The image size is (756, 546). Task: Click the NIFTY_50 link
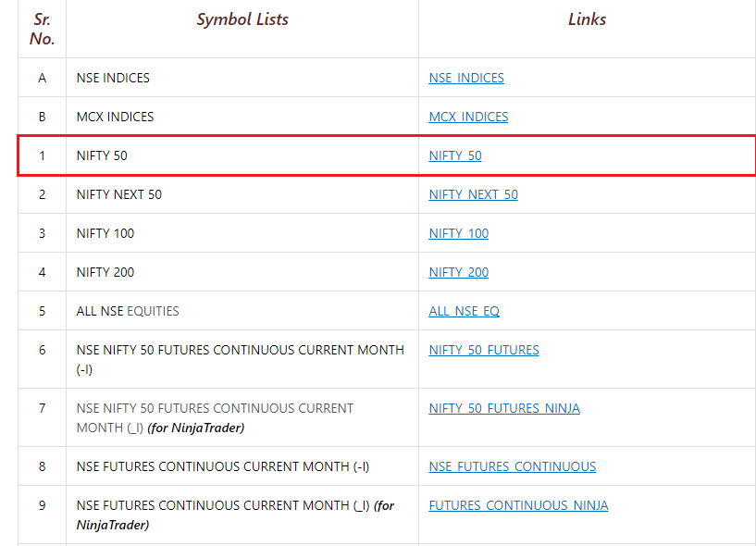point(455,155)
